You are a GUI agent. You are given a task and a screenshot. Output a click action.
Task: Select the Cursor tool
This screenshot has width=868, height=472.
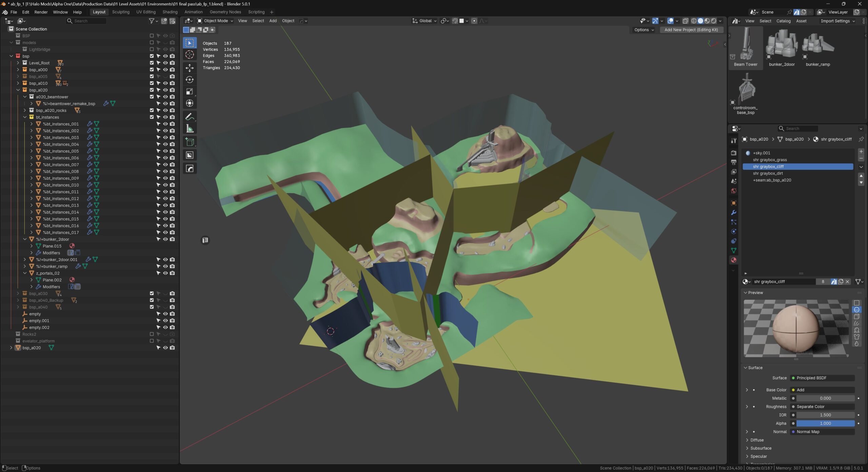point(190,55)
